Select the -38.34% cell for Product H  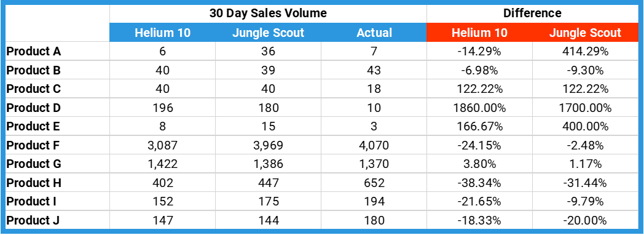coord(479,183)
